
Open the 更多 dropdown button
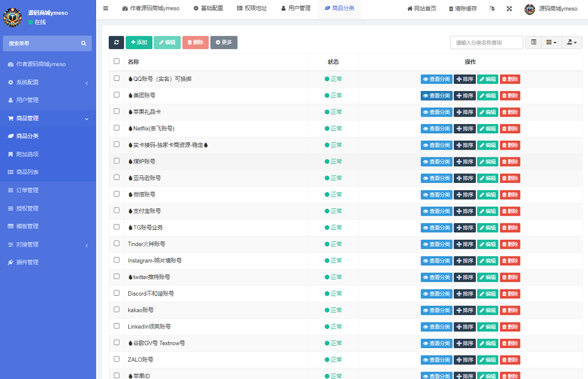224,43
